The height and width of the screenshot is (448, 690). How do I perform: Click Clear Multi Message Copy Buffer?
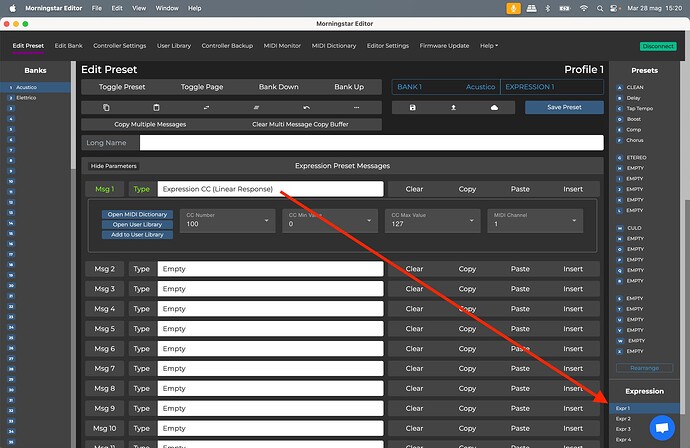click(300, 125)
